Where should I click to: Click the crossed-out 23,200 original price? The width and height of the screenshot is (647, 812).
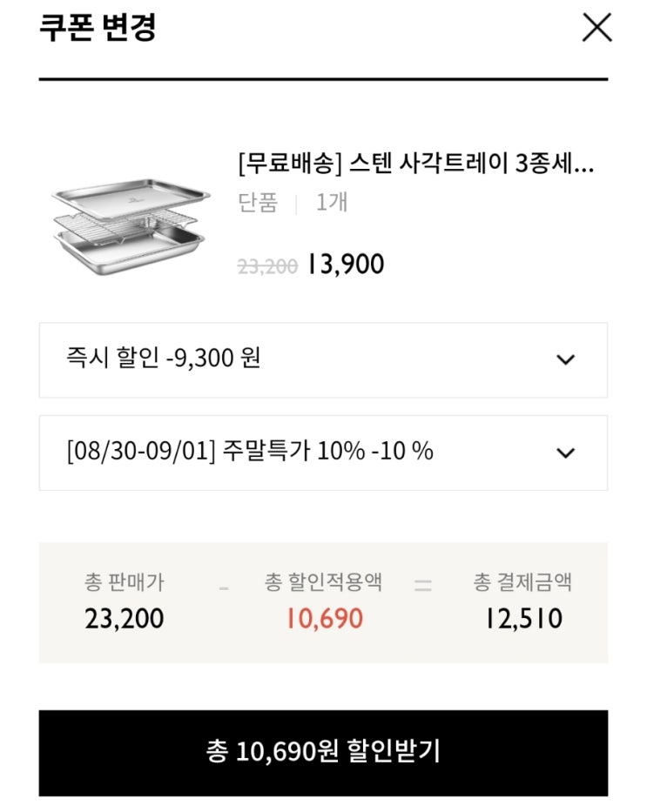(x=267, y=265)
